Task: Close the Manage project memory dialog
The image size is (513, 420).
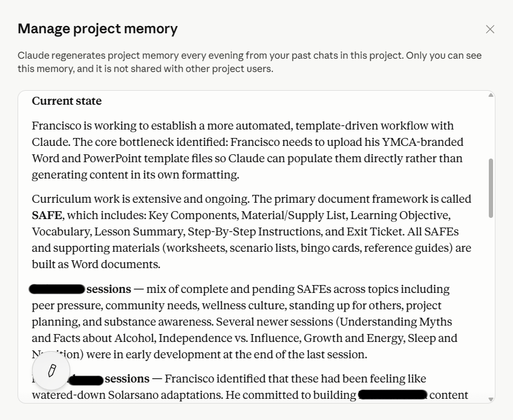Action: (x=490, y=30)
